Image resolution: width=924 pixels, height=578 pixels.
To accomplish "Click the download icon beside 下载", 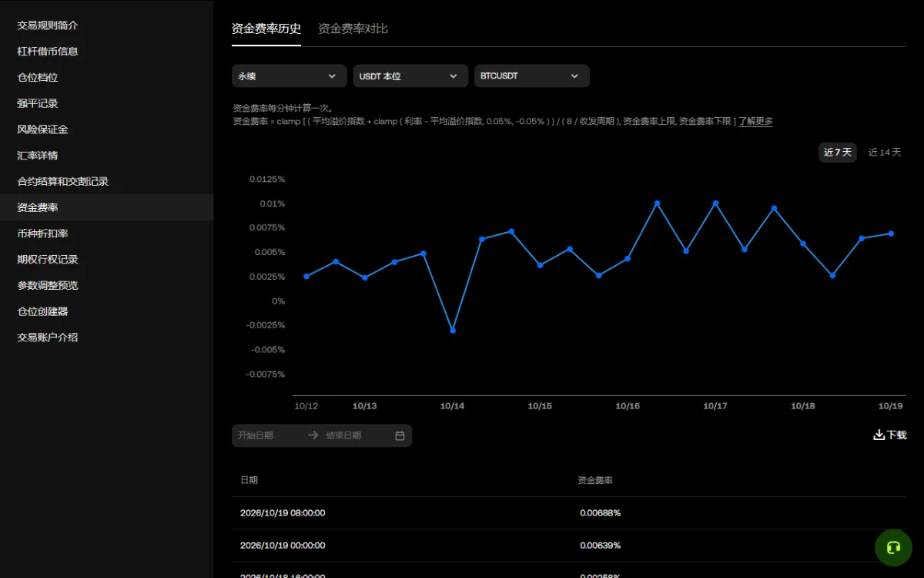I will [x=879, y=435].
